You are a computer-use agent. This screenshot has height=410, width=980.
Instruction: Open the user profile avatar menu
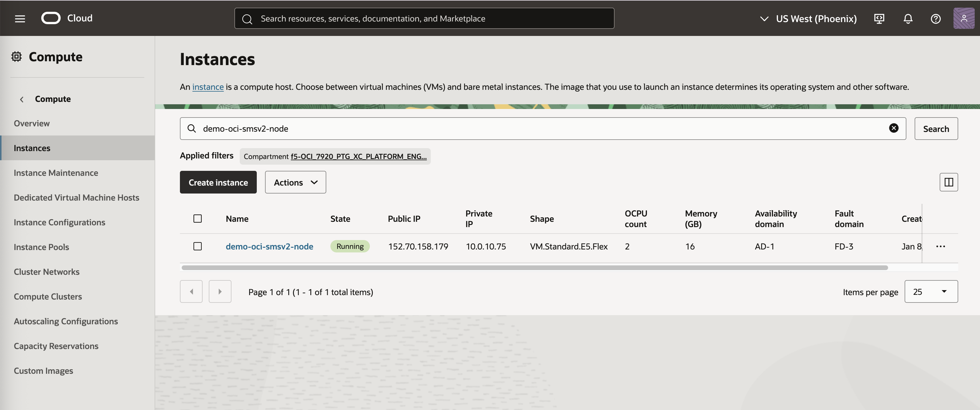964,18
